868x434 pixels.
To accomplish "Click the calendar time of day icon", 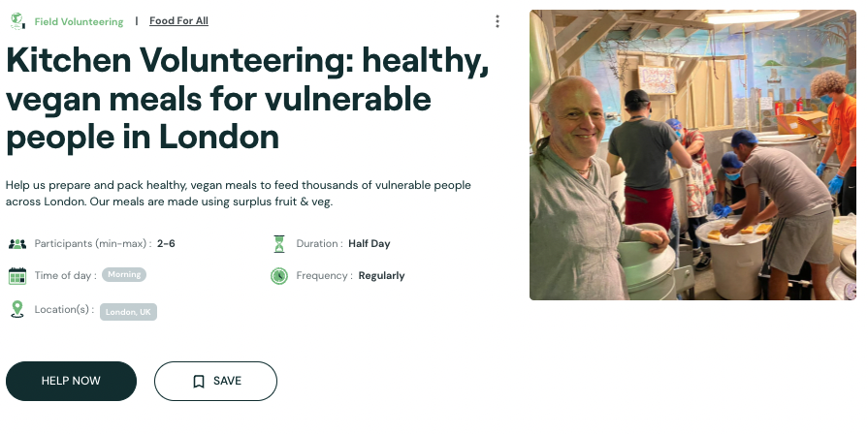I will point(17,276).
